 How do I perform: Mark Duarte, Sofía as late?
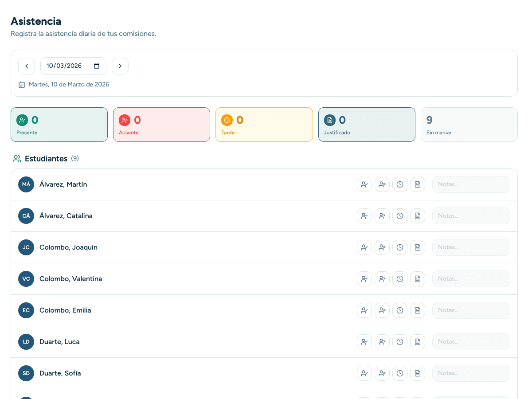click(x=400, y=373)
